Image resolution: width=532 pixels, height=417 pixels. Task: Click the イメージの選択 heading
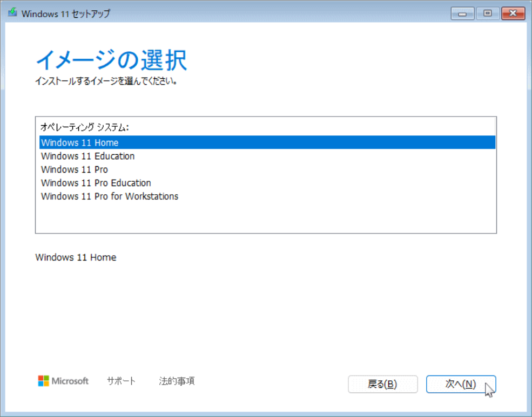111,59
